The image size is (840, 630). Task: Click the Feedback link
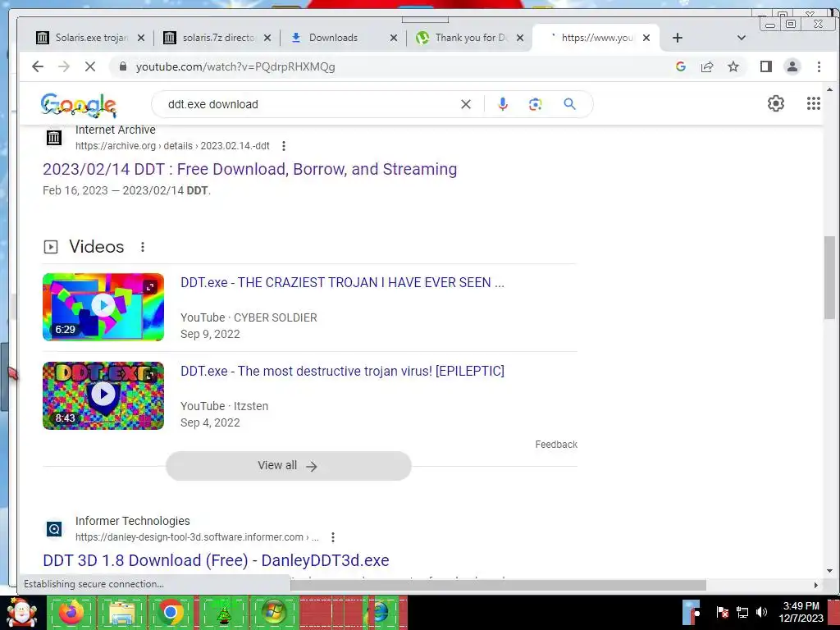556,444
